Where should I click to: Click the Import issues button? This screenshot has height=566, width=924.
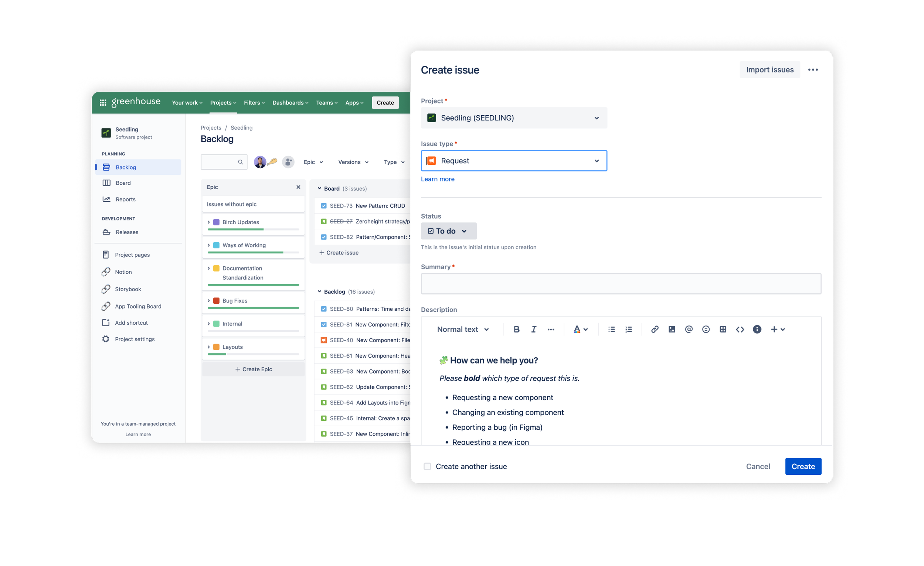click(x=770, y=70)
